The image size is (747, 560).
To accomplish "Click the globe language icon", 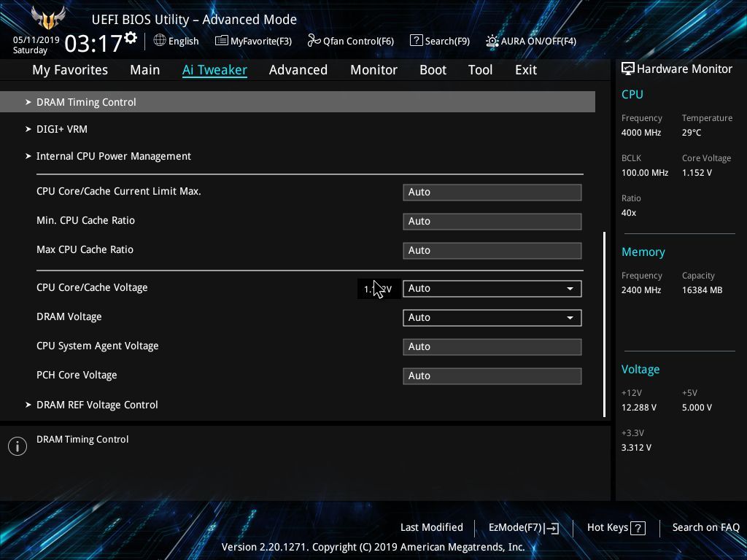I will (x=160, y=41).
